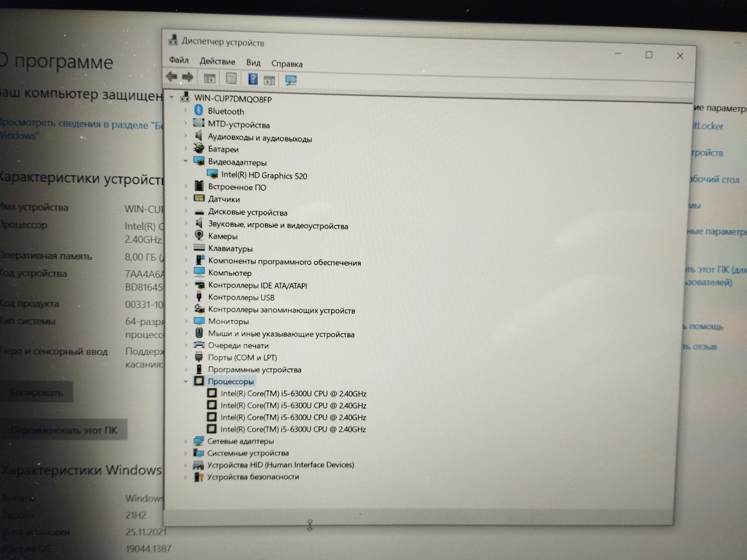The height and width of the screenshot is (560, 747).
Task: Click the Контроллеры USB plug icon
Action: tap(199, 297)
